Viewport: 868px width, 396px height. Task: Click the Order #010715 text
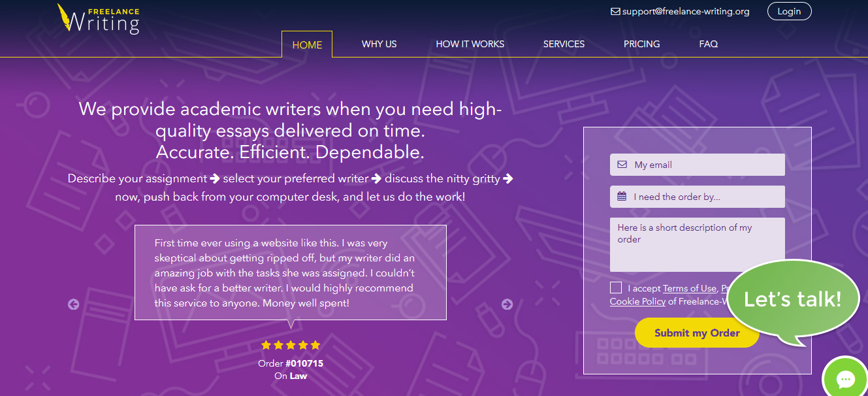tap(291, 363)
